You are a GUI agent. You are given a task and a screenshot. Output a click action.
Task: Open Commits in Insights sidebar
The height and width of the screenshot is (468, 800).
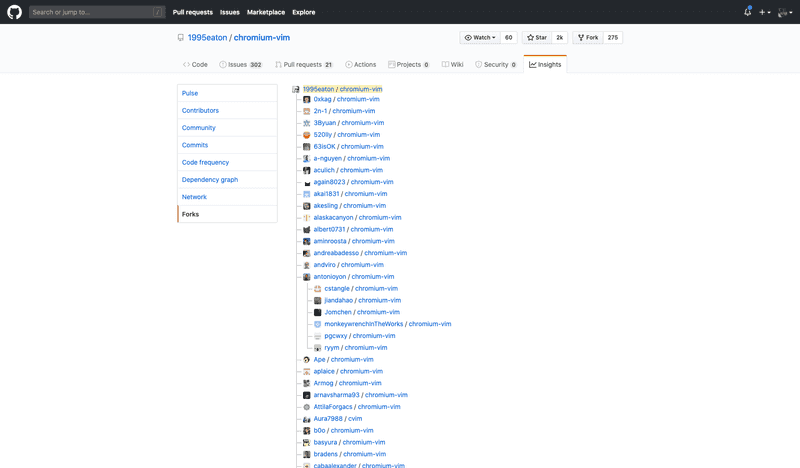pos(227,145)
